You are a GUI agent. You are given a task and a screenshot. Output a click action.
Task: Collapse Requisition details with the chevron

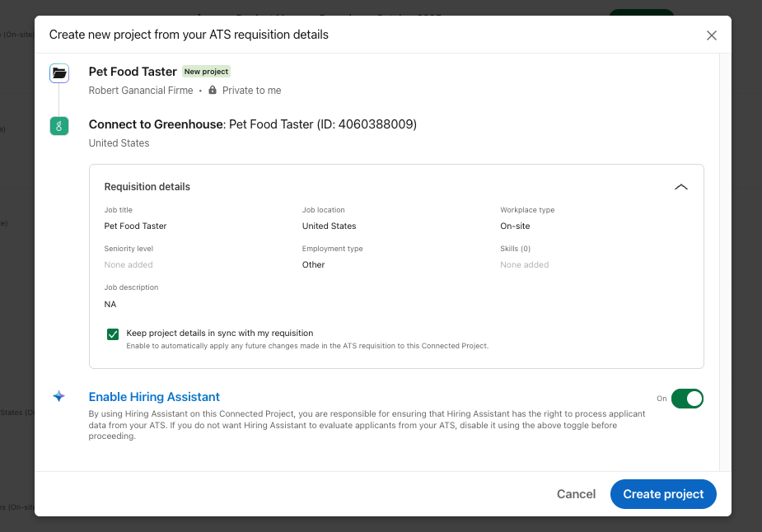(680, 187)
